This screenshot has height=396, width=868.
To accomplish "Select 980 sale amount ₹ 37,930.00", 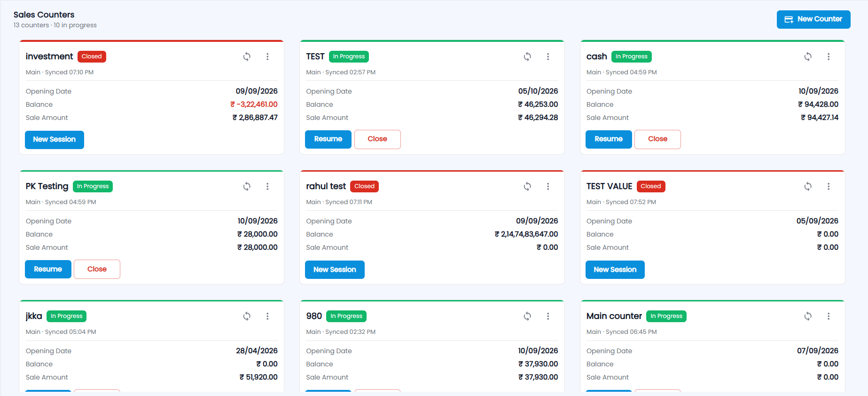I will pos(538,377).
